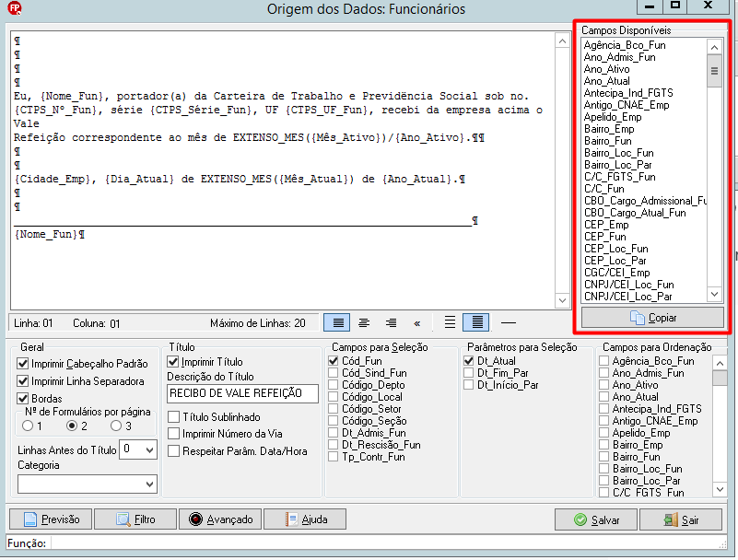Viewport: 738px width, 560px height.
Task: Select Agência_Bco_Fun in Campos Disponíveis
Action: click(x=625, y=45)
